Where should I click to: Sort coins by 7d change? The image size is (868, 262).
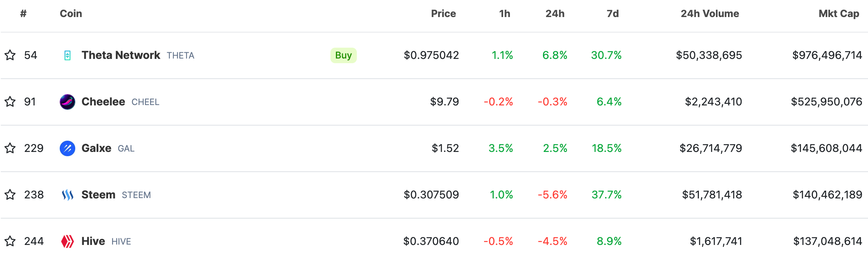[x=613, y=13]
